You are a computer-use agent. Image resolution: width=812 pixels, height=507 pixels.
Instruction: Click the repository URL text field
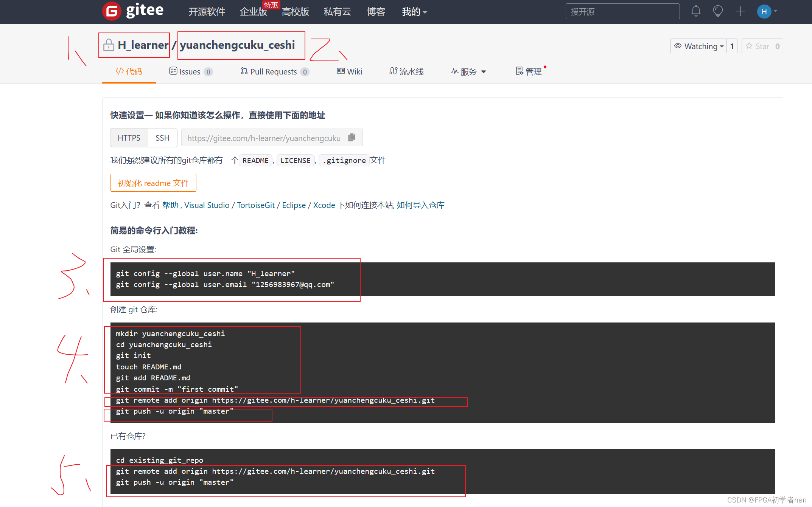(264, 138)
